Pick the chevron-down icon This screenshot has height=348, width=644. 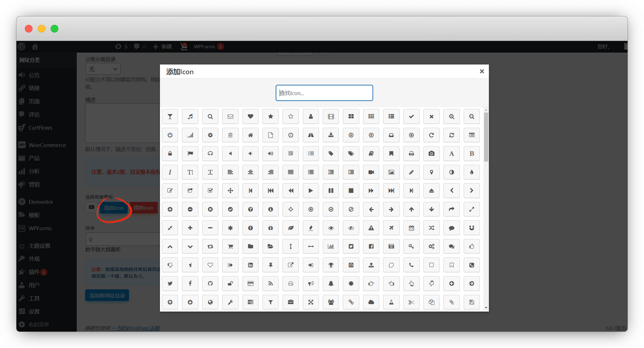click(190, 246)
